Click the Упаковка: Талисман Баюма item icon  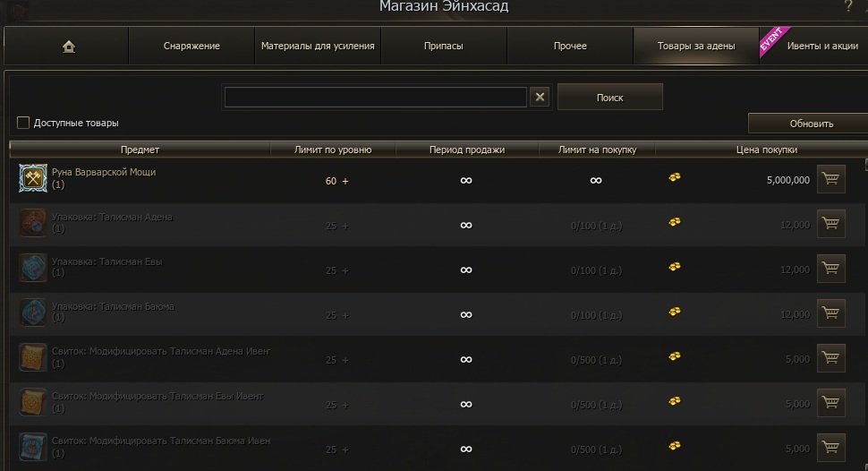(33, 313)
